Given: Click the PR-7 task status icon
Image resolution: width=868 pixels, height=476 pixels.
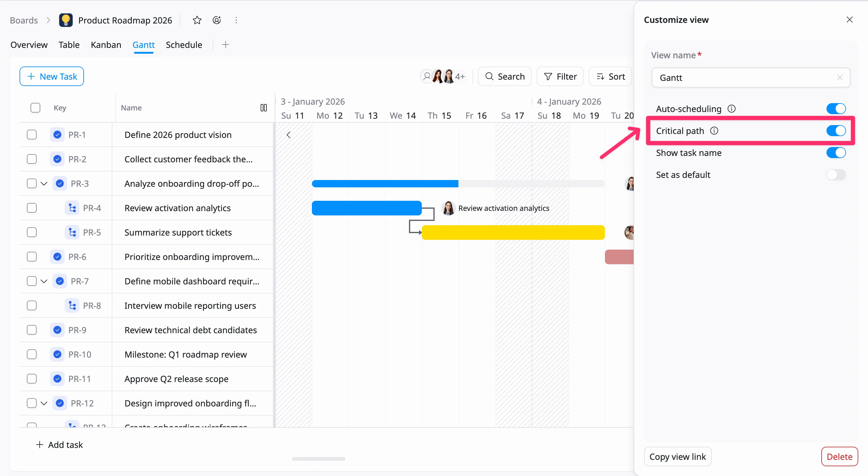Looking at the screenshot, I should tap(60, 281).
